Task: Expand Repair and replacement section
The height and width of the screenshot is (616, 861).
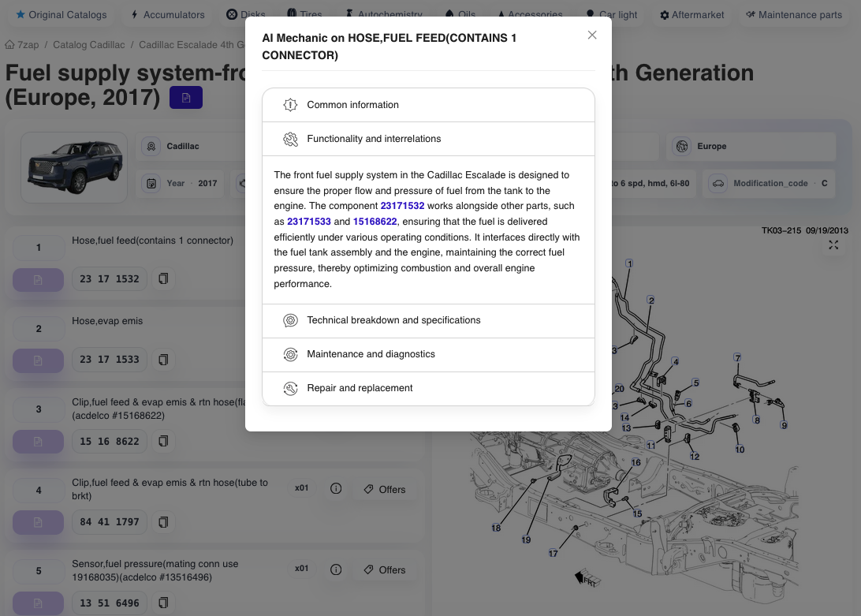Action: (428, 389)
